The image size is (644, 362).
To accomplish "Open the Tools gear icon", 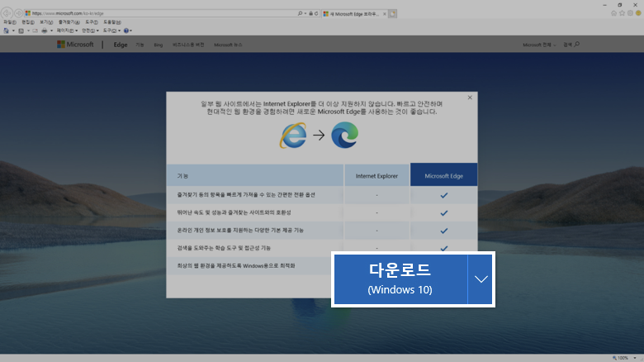I will tap(630, 13).
